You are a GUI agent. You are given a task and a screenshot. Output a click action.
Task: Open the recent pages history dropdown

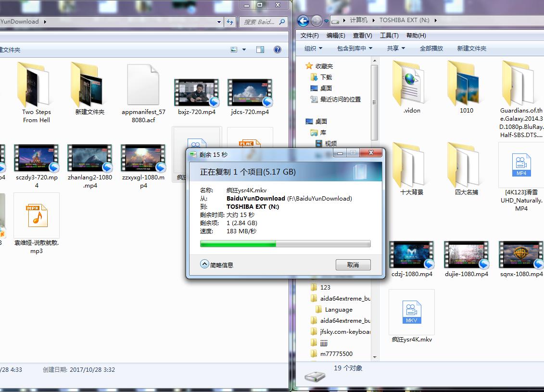coord(326,21)
